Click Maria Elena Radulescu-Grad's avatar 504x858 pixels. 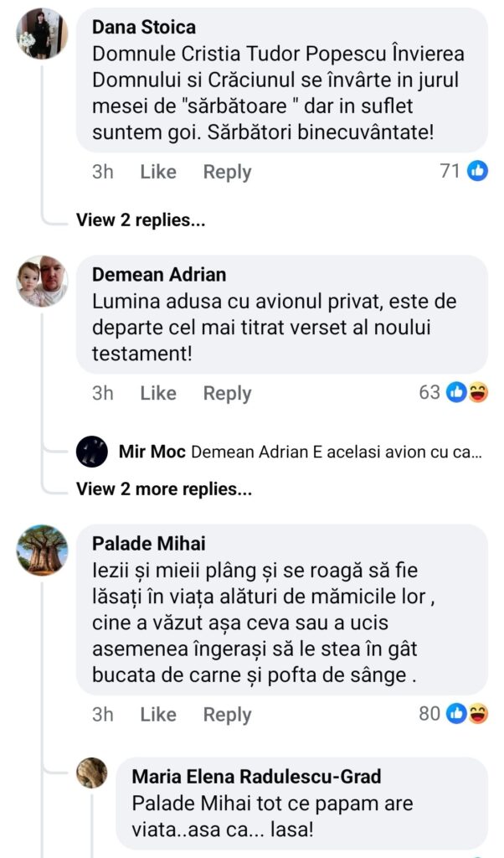[x=92, y=773]
